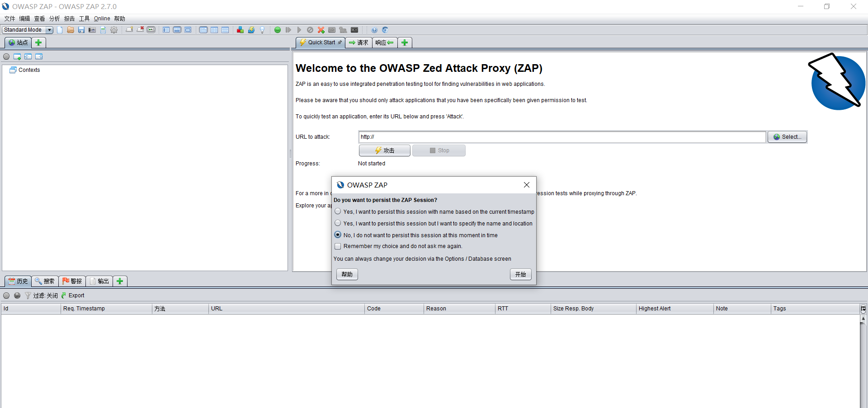Viewport: 868px width, 408px height.
Task: Click the 攻击 attack button
Action: (385, 150)
